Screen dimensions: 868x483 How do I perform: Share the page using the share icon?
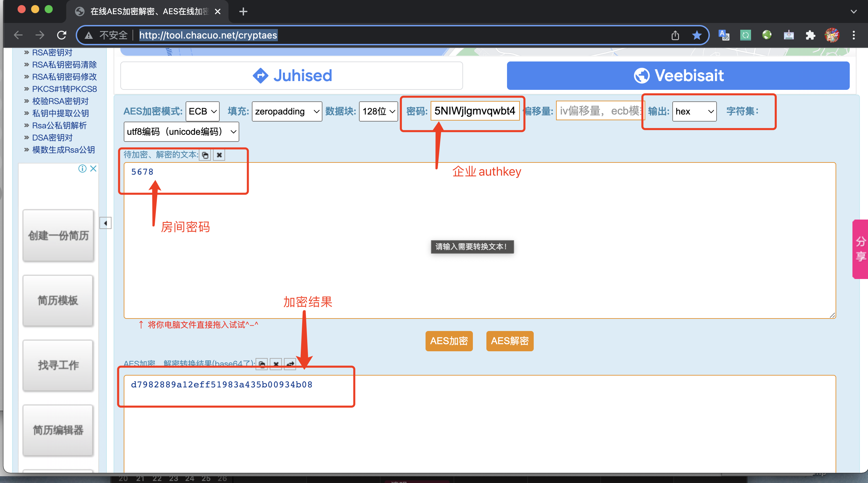coord(675,35)
